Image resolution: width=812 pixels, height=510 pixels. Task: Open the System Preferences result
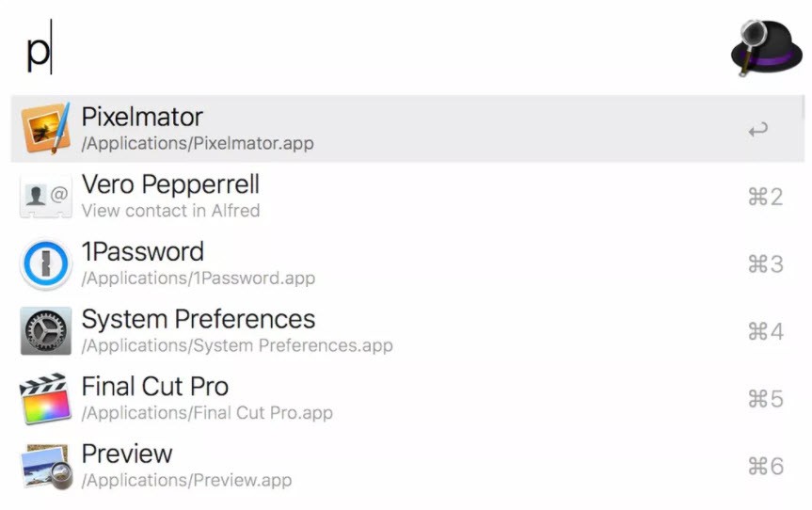click(407, 331)
